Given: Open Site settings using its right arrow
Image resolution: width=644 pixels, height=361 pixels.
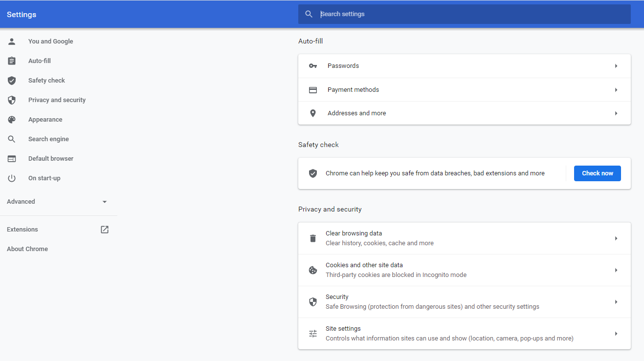Looking at the screenshot, I should [616, 334].
